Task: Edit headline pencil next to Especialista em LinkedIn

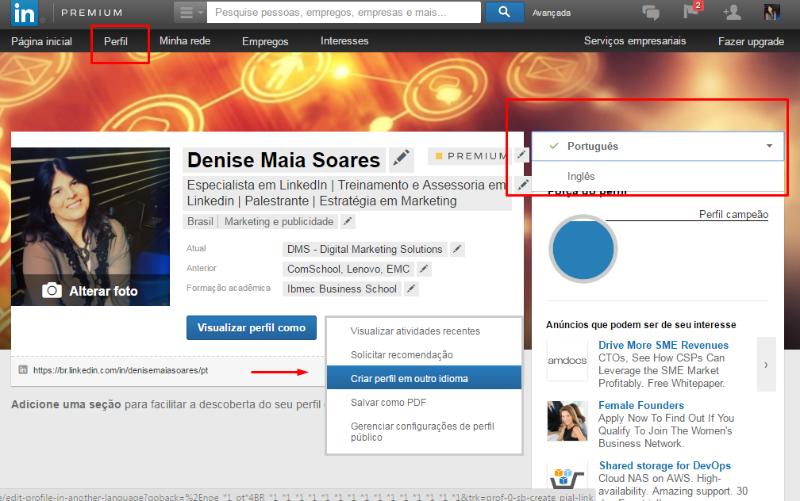Action: coord(522,185)
